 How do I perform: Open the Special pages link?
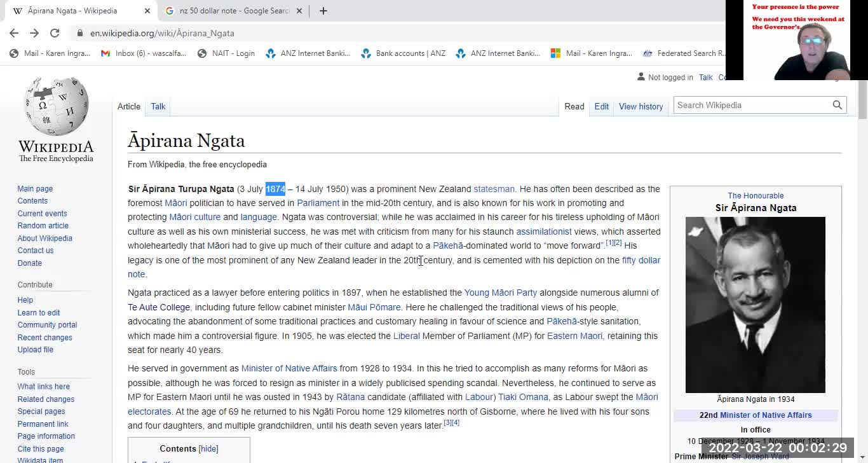coord(41,411)
